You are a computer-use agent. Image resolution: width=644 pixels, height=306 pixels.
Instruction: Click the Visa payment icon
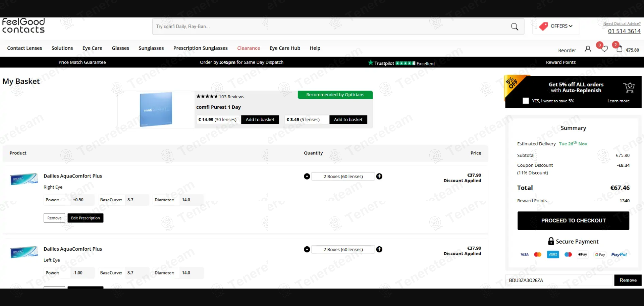point(525,255)
